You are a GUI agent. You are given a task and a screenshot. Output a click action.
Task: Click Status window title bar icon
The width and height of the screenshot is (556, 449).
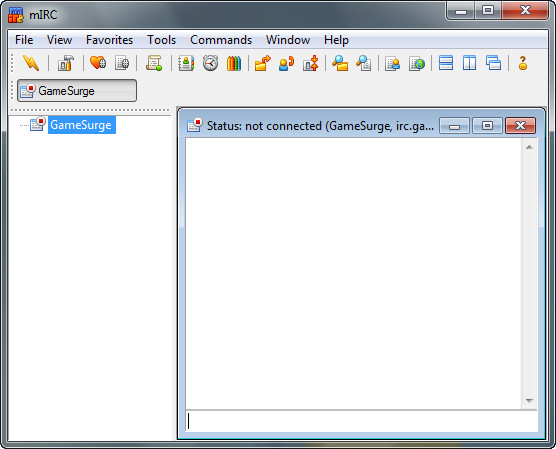pyautogui.click(x=195, y=125)
